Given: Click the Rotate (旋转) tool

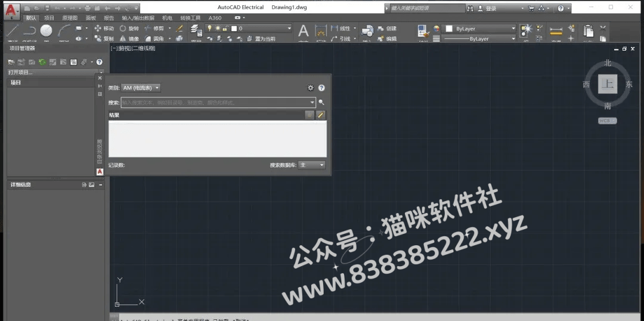Looking at the screenshot, I should click(x=129, y=29).
